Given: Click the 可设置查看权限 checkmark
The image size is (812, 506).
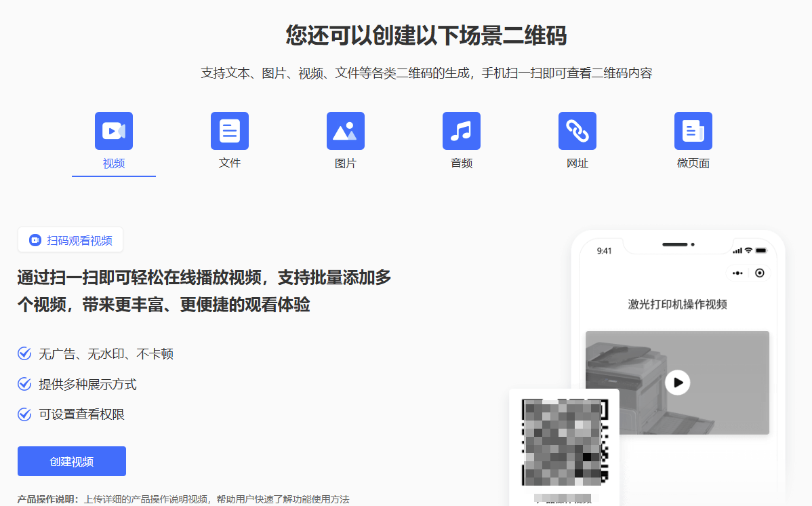Looking at the screenshot, I should pyautogui.click(x=24, y=414).
